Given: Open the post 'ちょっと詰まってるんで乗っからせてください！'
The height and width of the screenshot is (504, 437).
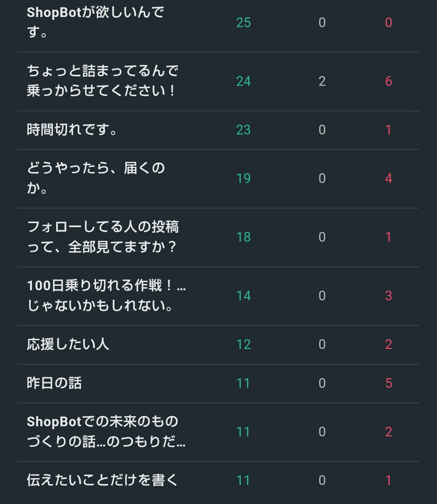Looking at the screenshot, I should [x=103, y=81].
